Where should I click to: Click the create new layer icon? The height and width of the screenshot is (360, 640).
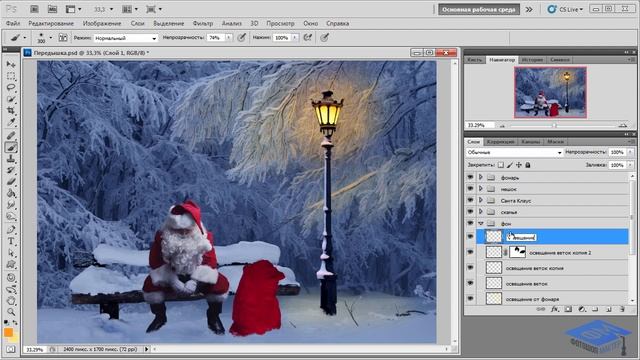point(609,309)
